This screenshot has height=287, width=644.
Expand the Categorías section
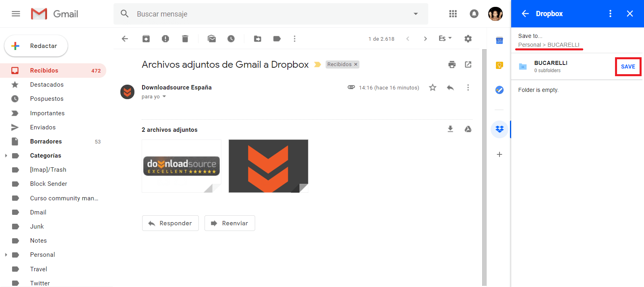pyautogui.click(x=6, y=156)
